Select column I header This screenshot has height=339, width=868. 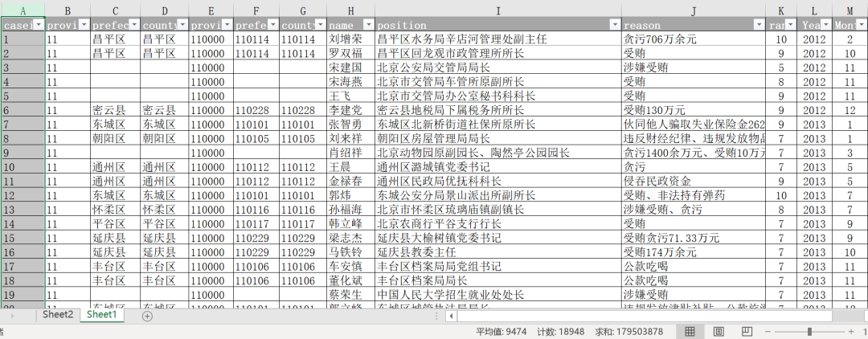pos(498,10)
